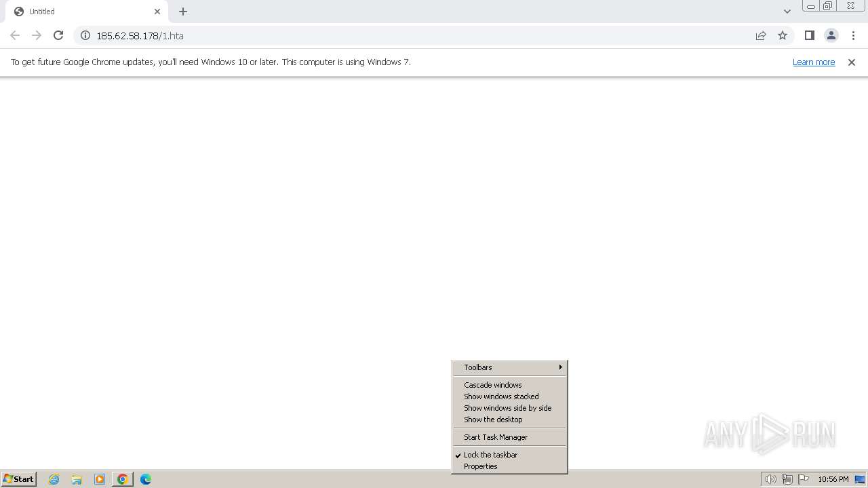
Task: Open the Toolbars menu entry
Action: 509,367
